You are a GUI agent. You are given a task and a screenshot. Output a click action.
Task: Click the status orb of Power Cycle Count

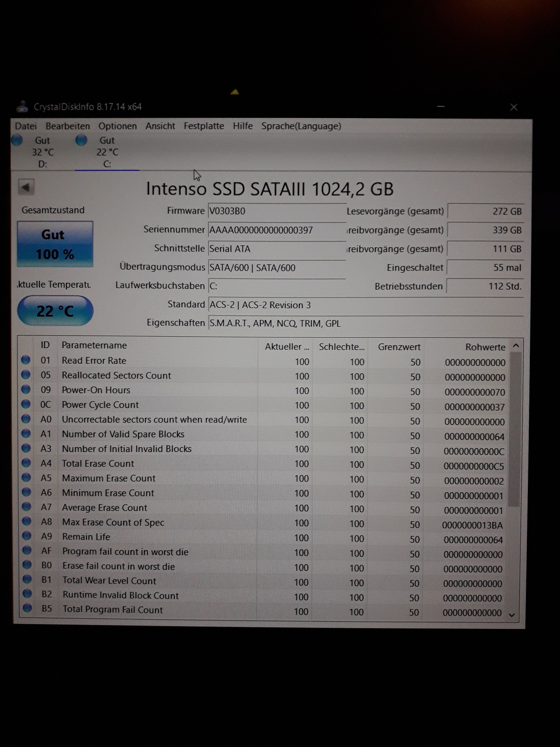coord(26,404)
